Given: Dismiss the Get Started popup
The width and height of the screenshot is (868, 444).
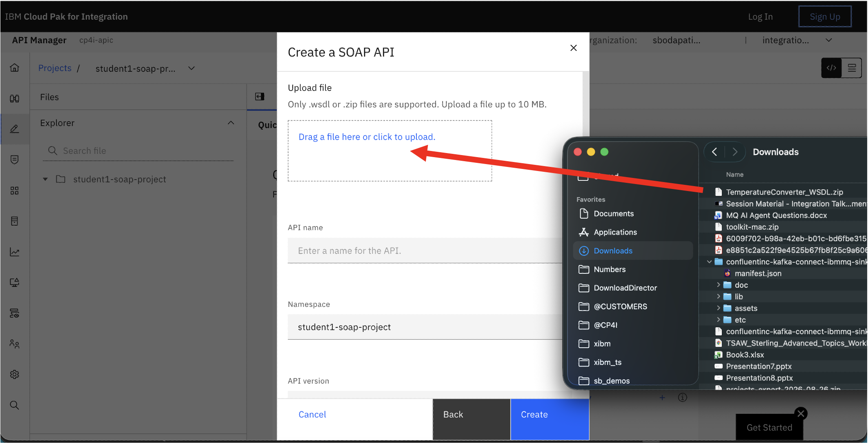Looking at the screenshot, I should (x=801, y=413).
